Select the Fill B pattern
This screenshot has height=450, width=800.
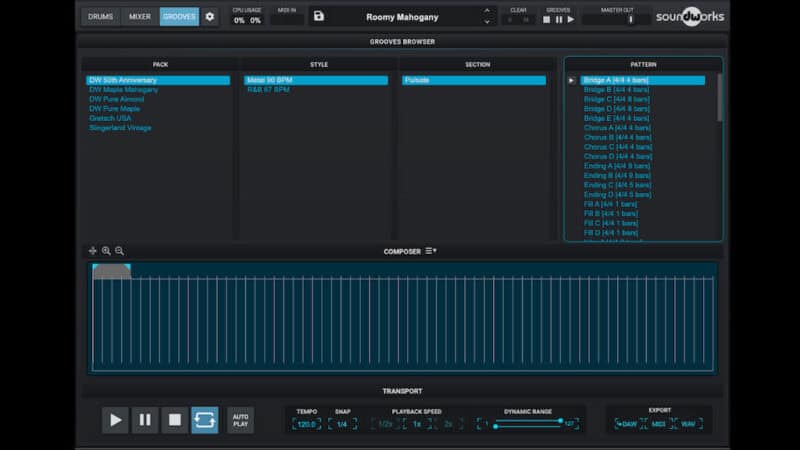pos(643,214)
